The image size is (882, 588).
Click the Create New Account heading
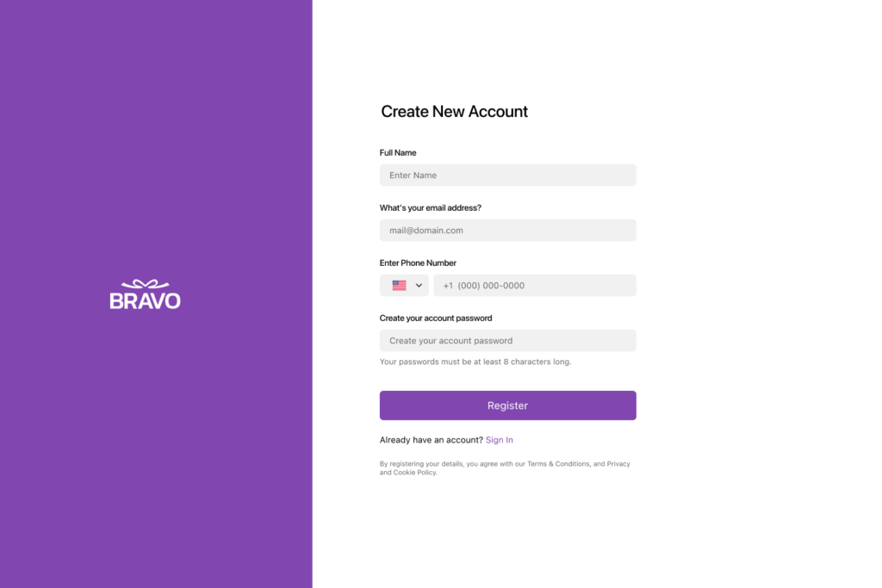tap(454, 112)
